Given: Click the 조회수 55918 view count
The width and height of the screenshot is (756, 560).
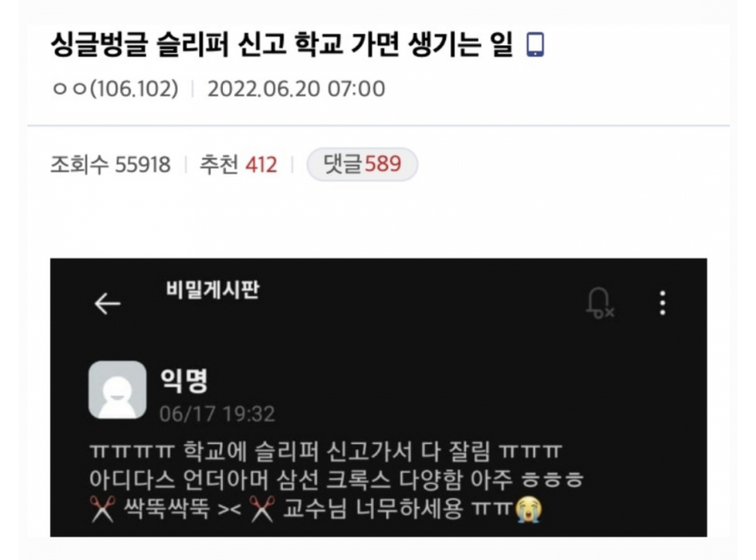Looking at the screenshot, I should pos(110,165).
